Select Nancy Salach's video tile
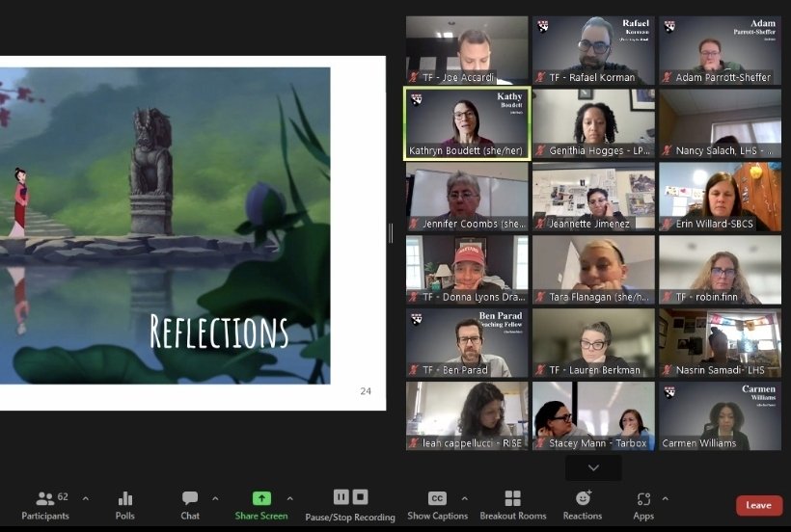 pos(721,123)
